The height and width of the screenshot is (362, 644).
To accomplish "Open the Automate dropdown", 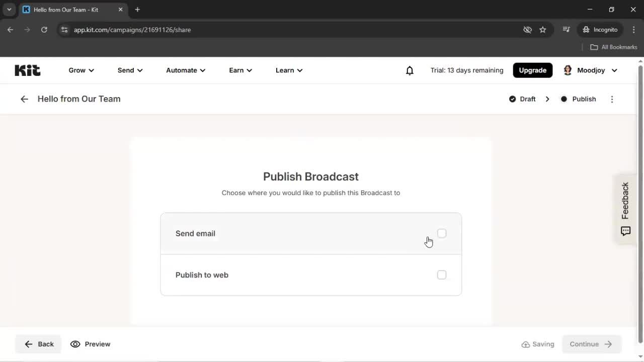I will 185,70.
